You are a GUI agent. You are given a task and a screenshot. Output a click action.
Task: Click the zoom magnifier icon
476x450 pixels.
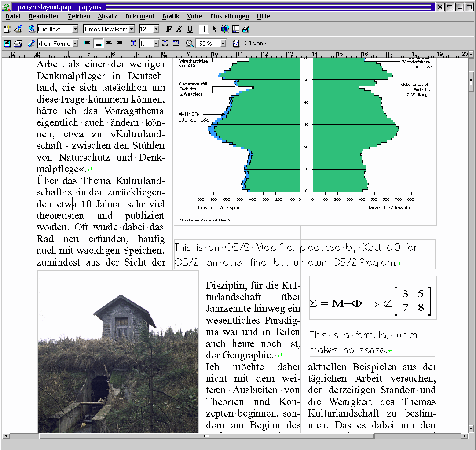[x=190, y=43]
